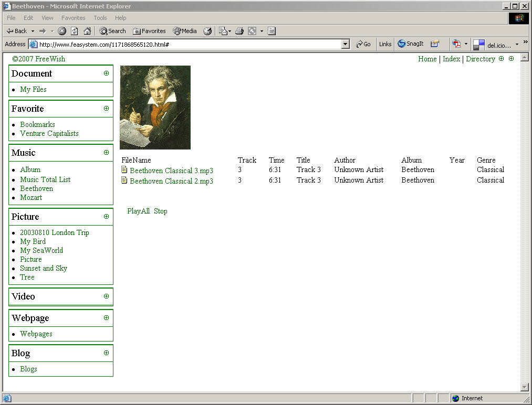Open the Music Total List link
532x405 pixels.
(x=45, y=179)
